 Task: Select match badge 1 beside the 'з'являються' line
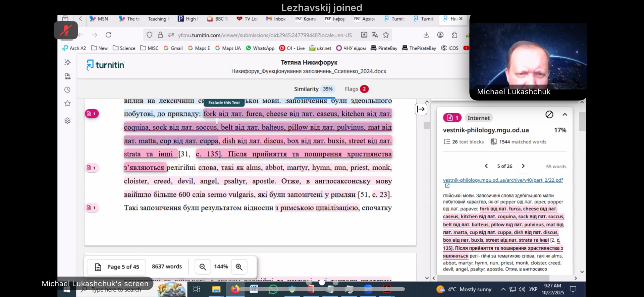click(x=92, y=168)
